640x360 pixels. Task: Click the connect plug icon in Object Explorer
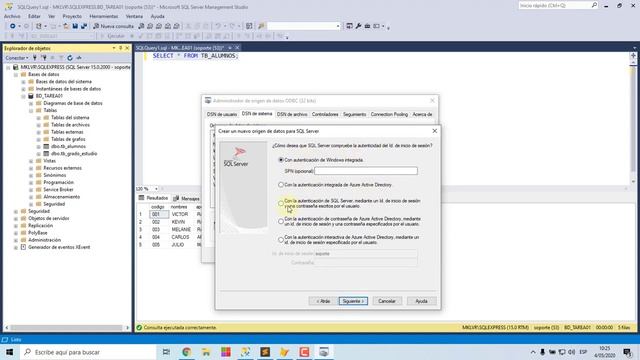pos(35,58)
